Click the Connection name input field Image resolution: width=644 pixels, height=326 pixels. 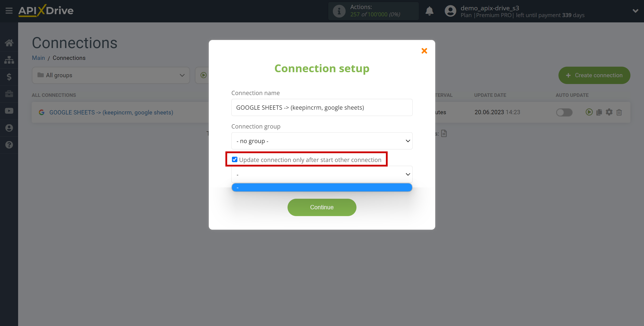click(x=322, y=107)
